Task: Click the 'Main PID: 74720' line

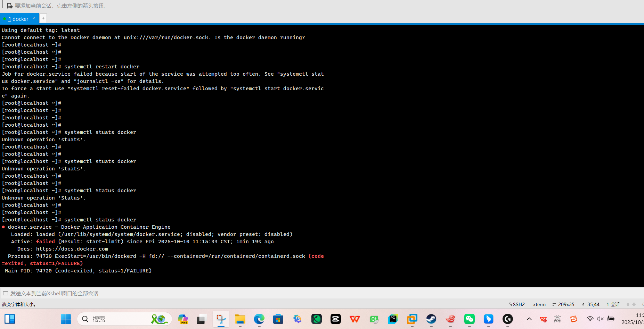Action: coord(78,271)
